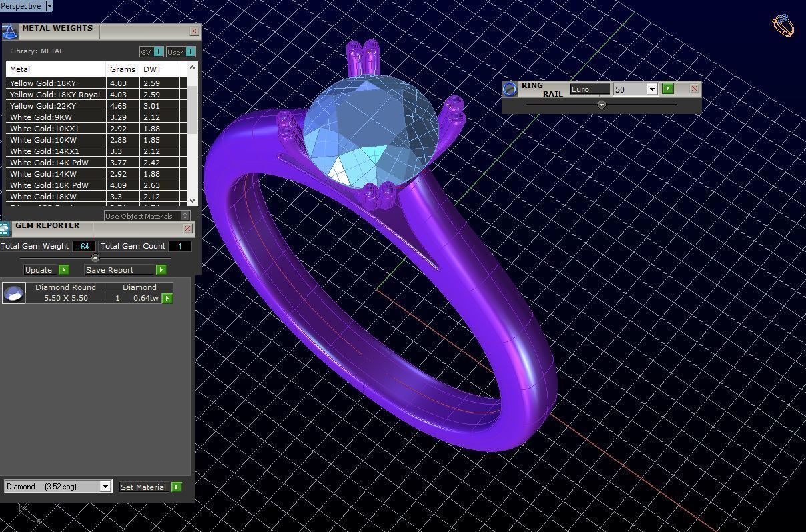
Task: Click green arrow next to Save Report
Action: [x=161, y=270]
